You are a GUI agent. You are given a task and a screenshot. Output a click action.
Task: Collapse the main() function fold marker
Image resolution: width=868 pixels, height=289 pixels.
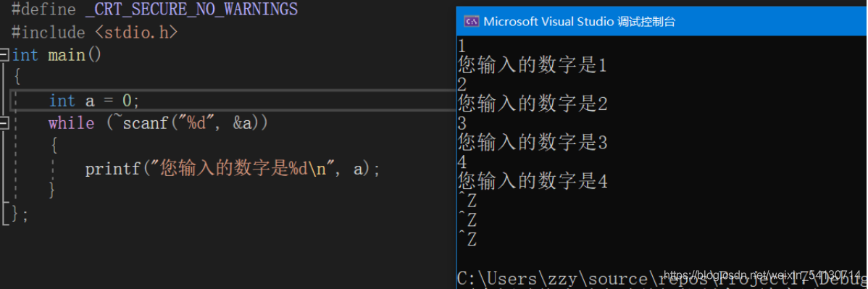[4, 55]
